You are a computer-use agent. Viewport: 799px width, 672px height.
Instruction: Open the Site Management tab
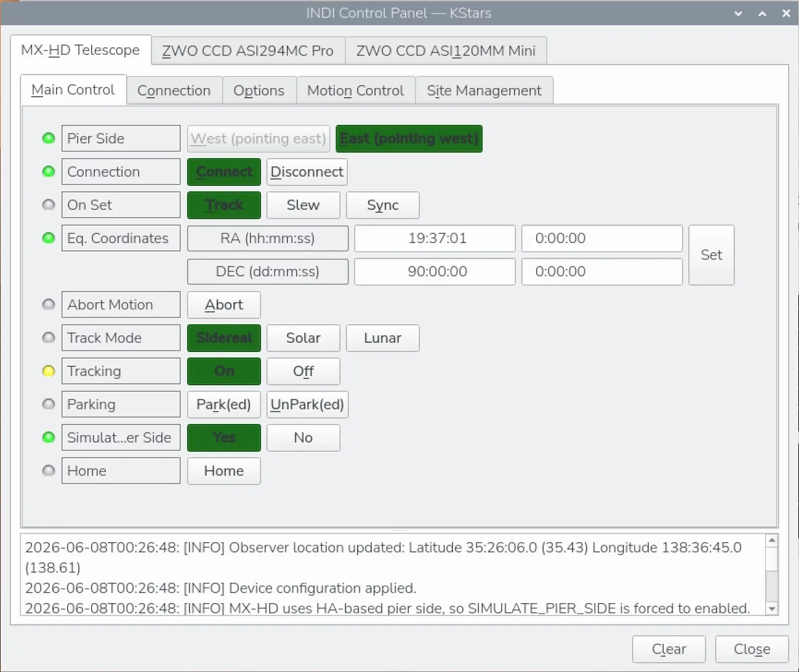pos(484,90)
